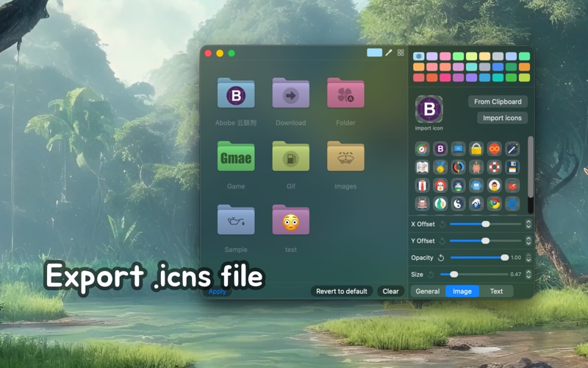
Task: Click the From Clipboard button
Action: pos(498,102)
